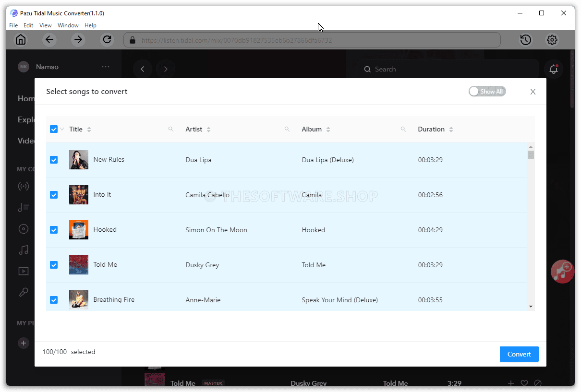This screenshot has height=392, width=581.
Task: Sort the list by Artist
Action: pos(208,130)
